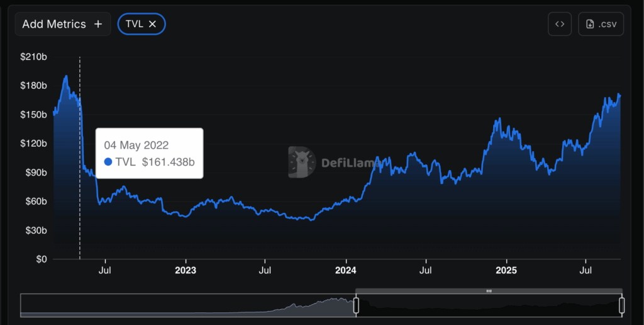644x325 pixels.
Task: Remove the TVL metric using its X icon
Action: [x=153, y=24]
